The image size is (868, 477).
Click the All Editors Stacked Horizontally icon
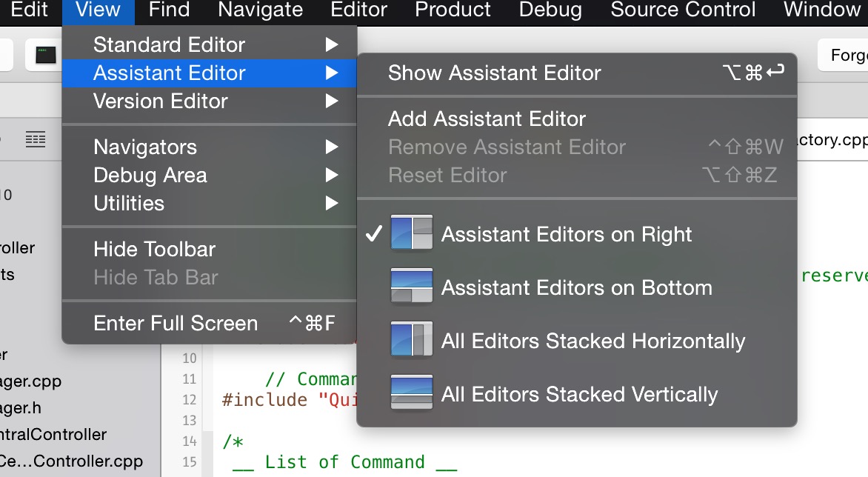coord(411,341)
